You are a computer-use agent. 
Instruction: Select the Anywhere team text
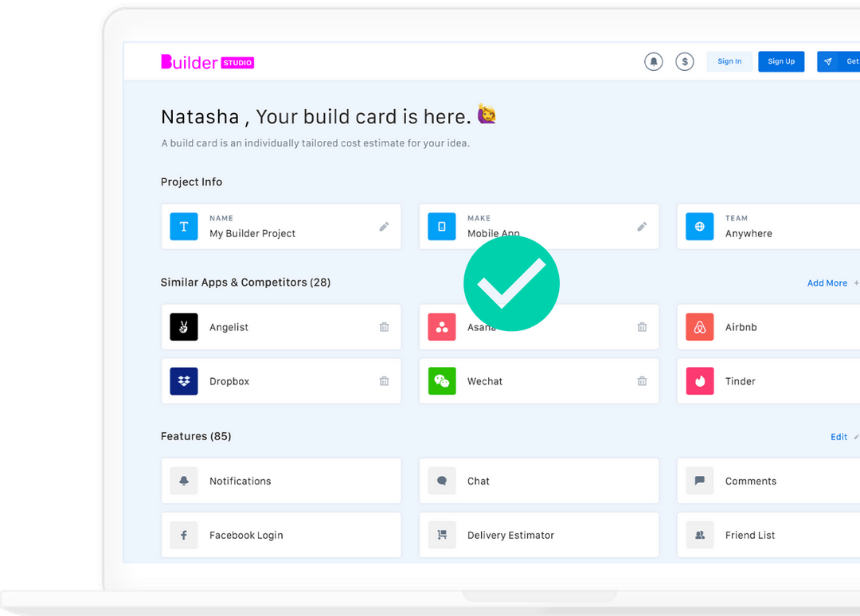coord(749,233)
